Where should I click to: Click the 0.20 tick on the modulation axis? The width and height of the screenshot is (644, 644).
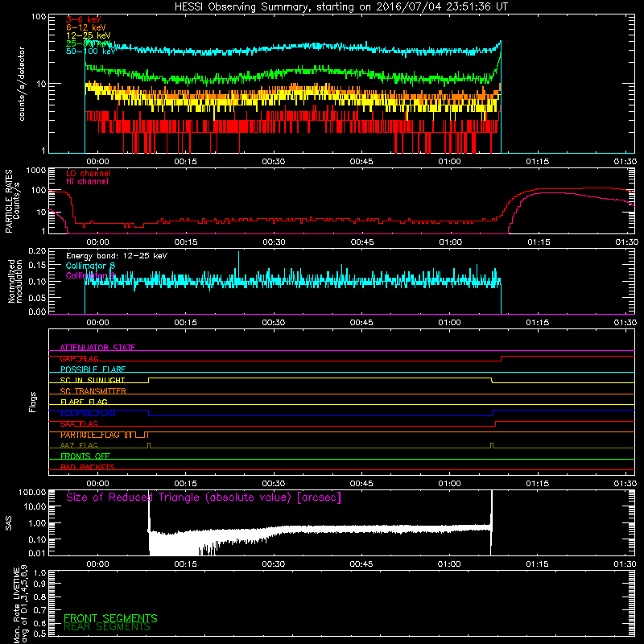[37, 251]
